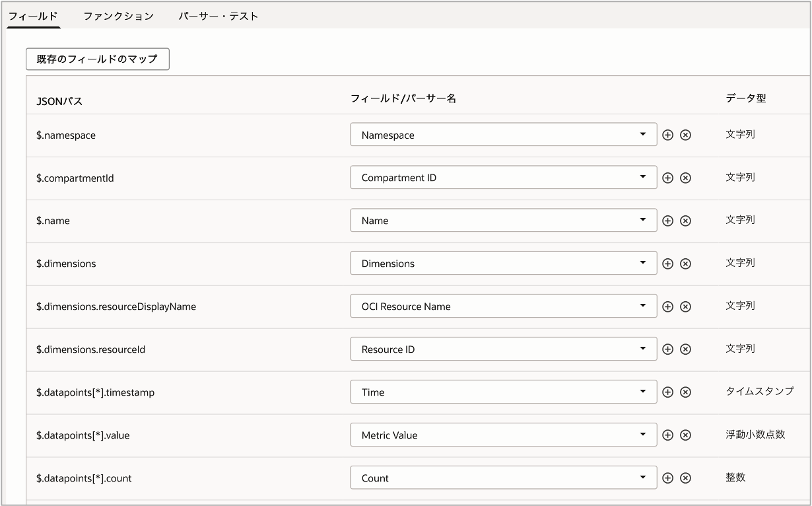Click the add icon beside the Namespace field
Viewport: 812px width, 506px height.
pos(667,135)
